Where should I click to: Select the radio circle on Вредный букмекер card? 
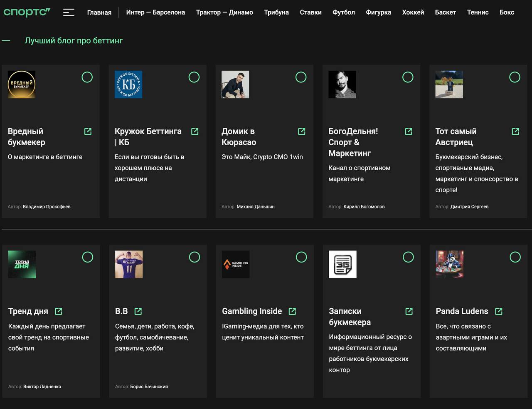[87, 77]
